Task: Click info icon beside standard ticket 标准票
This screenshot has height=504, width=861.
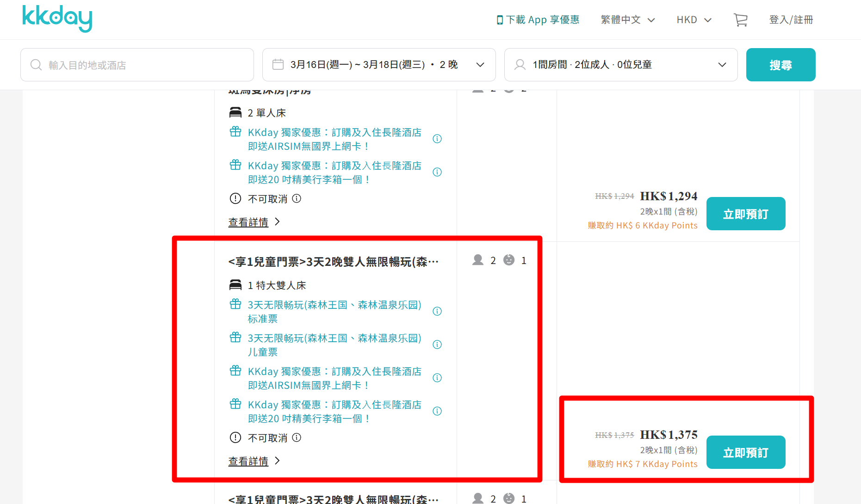Action: 437,311
